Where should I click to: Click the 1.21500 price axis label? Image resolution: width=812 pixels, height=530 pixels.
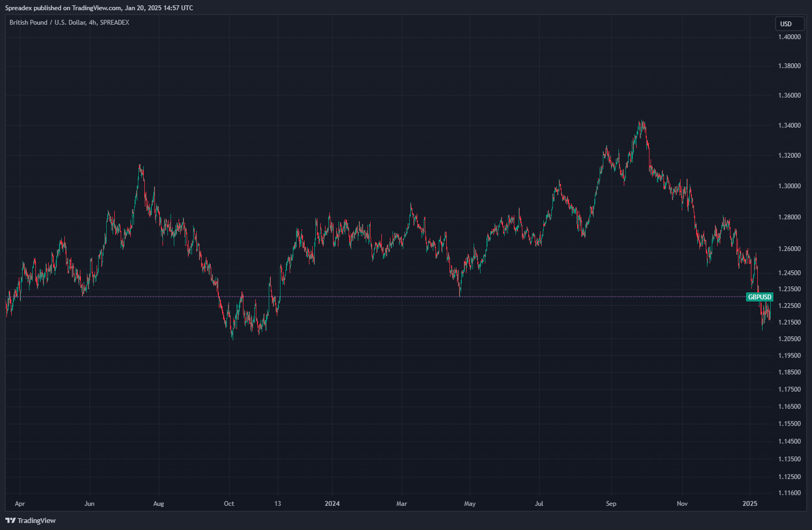pos(789,322)
